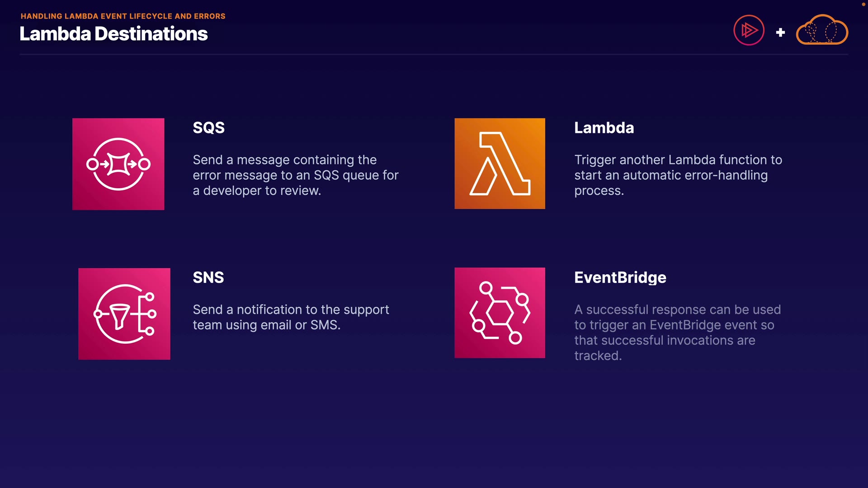Click the orange cloud logo
The height and width of the screenshot is (488, 868).
pos(822,30)
